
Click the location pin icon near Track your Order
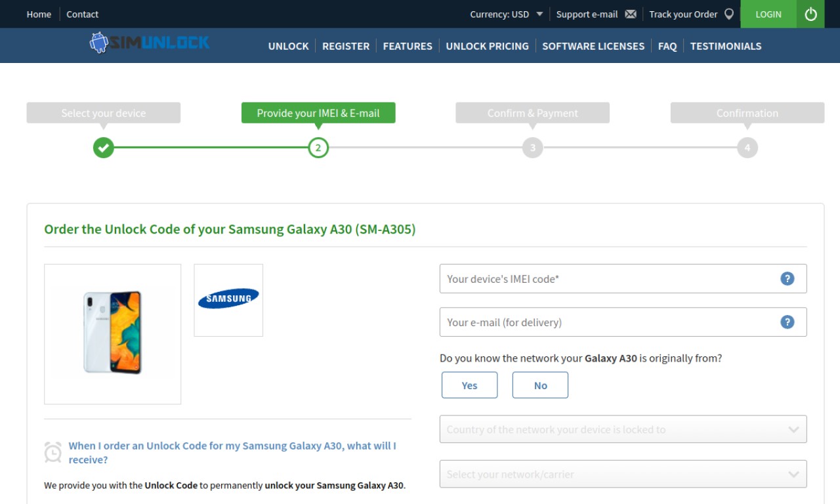click(x=729, y=14)
